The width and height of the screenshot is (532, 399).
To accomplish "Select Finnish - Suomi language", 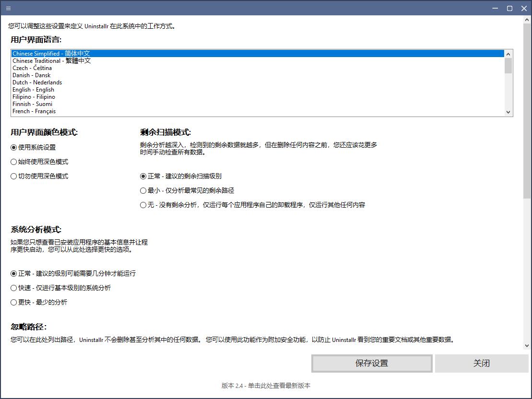I will click(258, 104).
